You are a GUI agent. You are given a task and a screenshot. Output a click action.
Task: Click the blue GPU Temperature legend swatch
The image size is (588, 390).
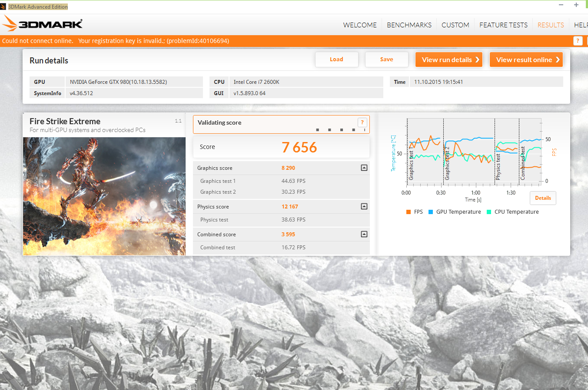point(431,212)
